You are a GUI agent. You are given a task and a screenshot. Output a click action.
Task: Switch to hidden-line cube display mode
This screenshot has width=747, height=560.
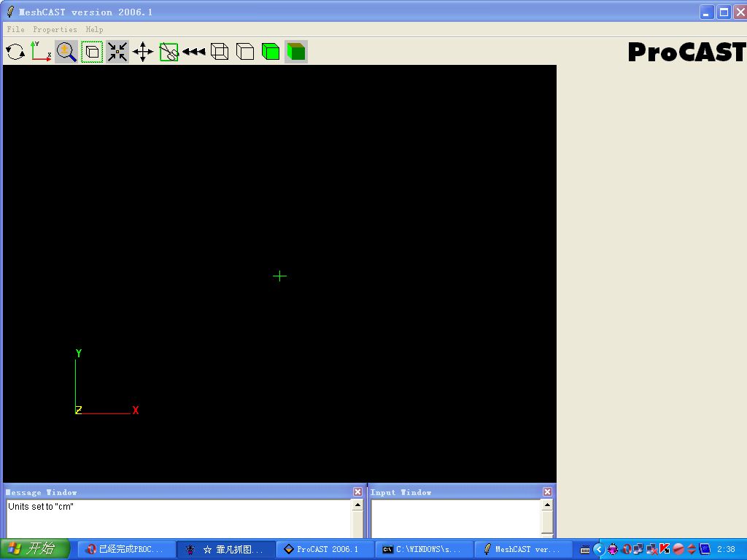(x=245, y=52)
